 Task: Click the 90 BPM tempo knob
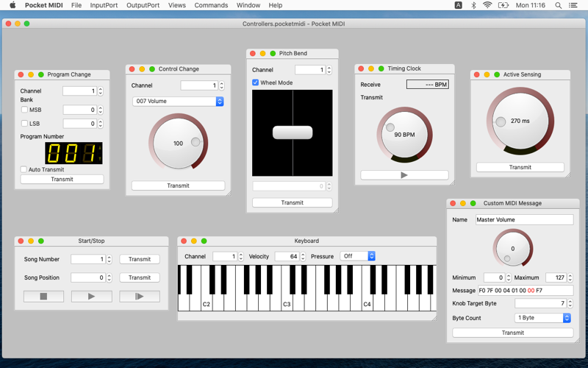point(404,135)
